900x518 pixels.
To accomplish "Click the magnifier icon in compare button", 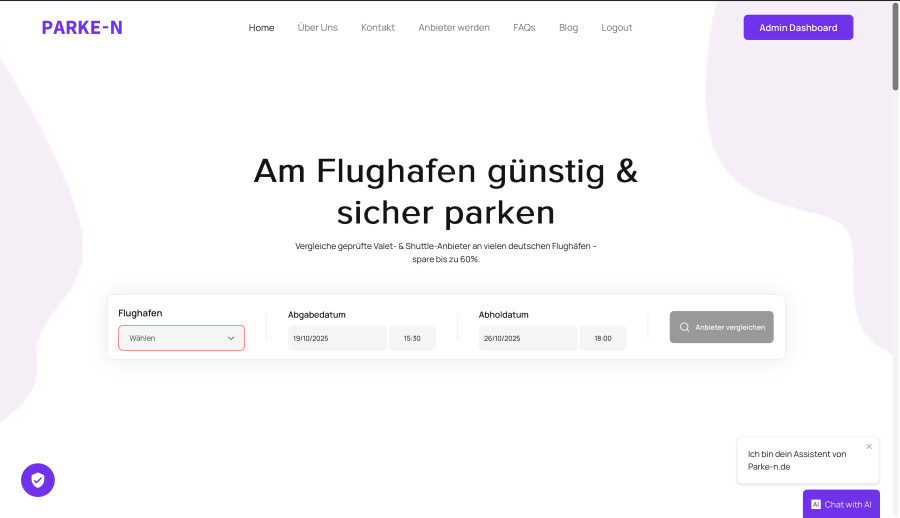I will click(685, 327).
